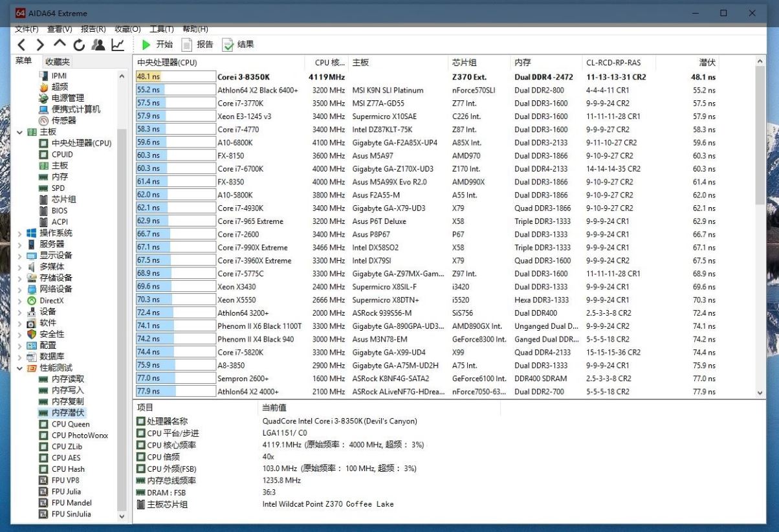The image size is (779, 532).
Task: Sort by 芯片组 column header
Action: (x=480, y=63)
